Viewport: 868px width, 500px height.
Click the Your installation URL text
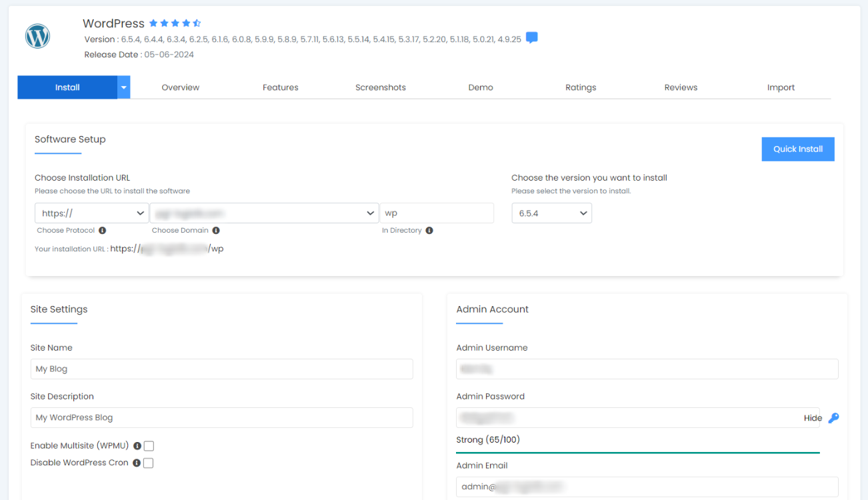[x=129, y=249]
